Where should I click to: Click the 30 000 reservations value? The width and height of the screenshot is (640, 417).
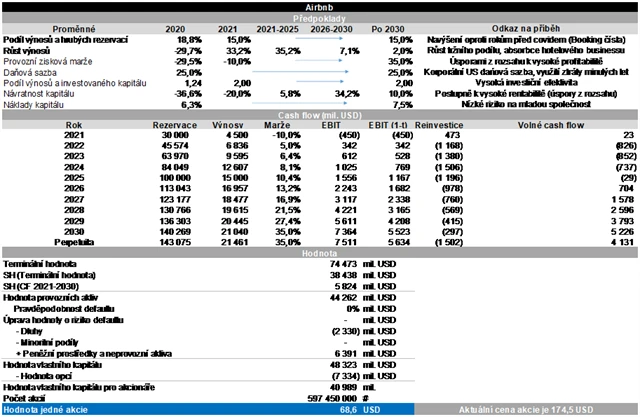click(x=175, y=135)
